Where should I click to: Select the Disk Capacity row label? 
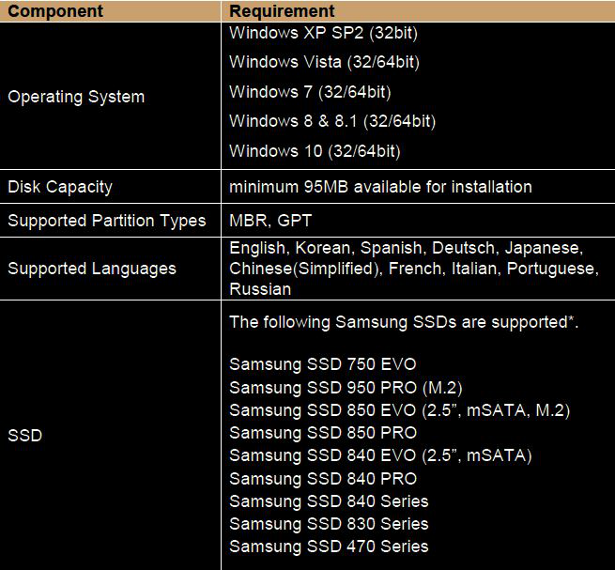pyautogui.click(x=60, y=187)
